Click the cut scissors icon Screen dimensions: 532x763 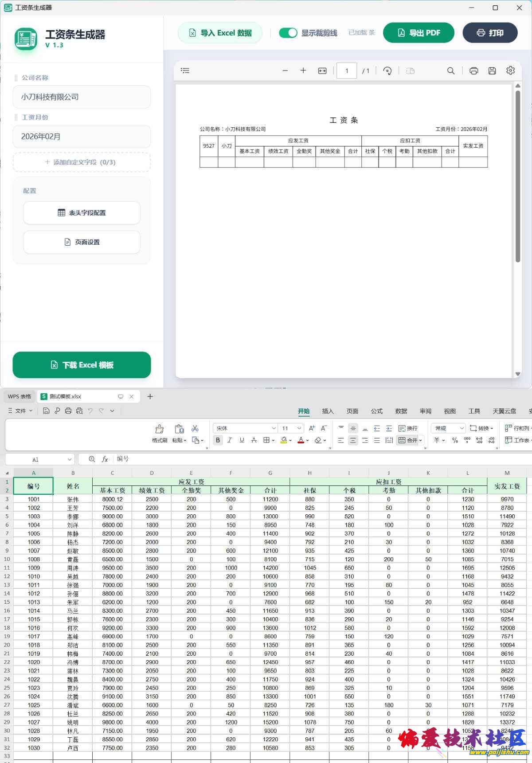pos(195,428)
